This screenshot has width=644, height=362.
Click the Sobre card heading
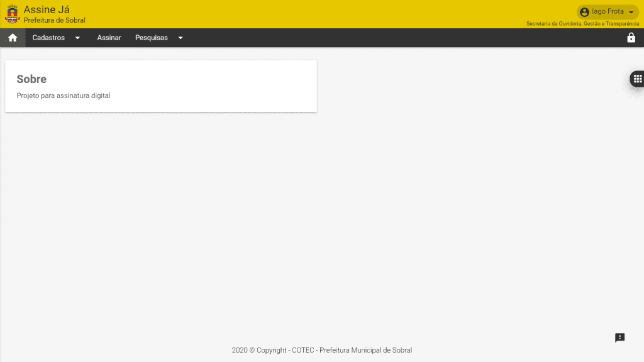click(x=31, y=79)
